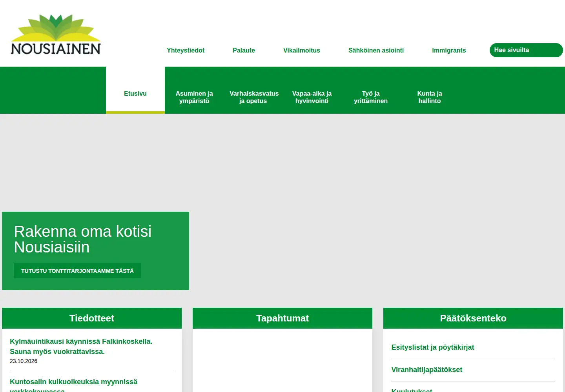Click the date 23.10.2026
565x392 pixels.
(24, 361)
